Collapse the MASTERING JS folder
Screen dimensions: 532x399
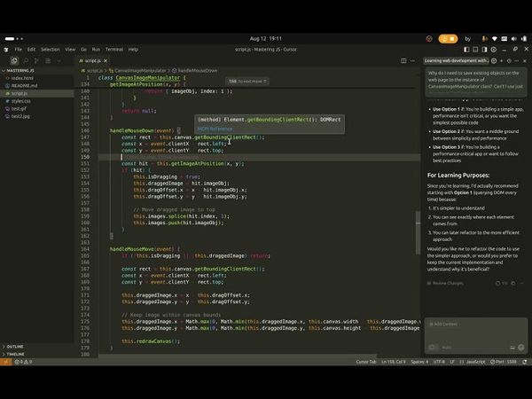pyautogui.click(x=21, y=70)
